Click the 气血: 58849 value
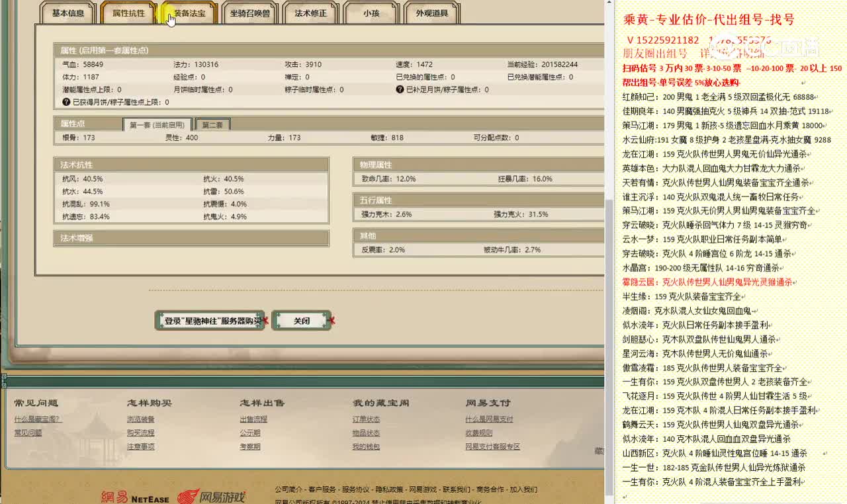This screenshot has width=847, height=504. point(83,65)
